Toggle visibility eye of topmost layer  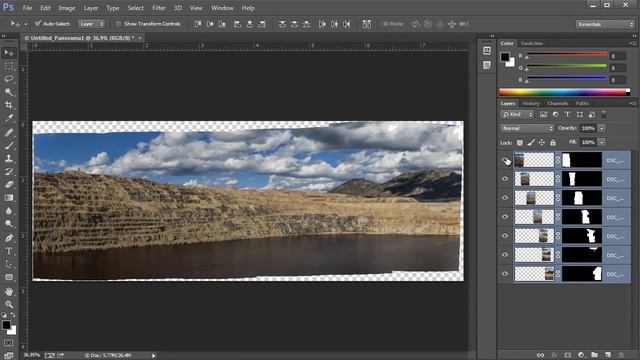click(505, 160)
